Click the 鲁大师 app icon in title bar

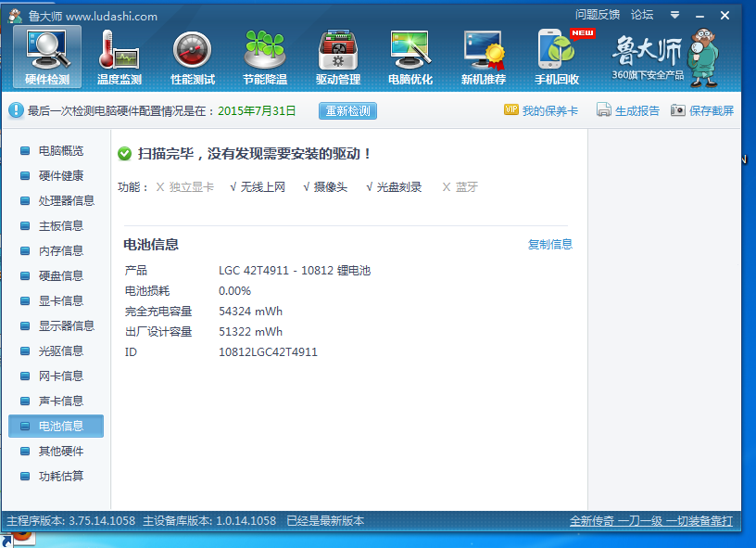click(16, 16)
